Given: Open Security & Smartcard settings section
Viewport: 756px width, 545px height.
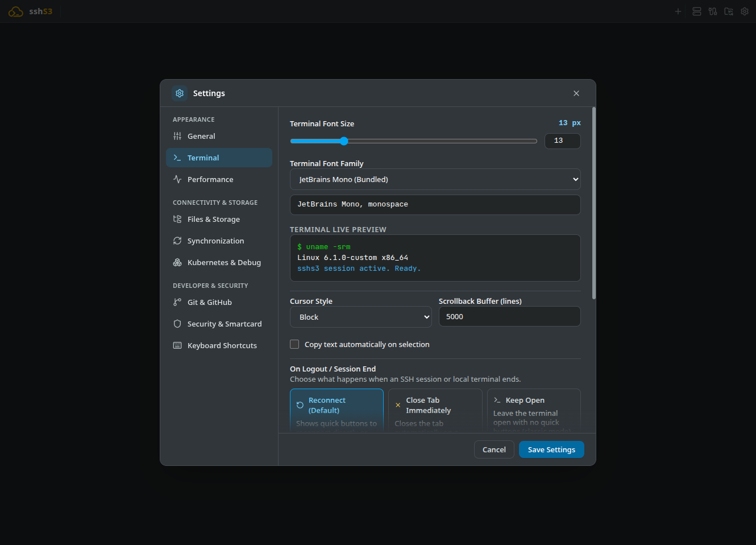Looking at the screenshot, I should pos(219,324).
